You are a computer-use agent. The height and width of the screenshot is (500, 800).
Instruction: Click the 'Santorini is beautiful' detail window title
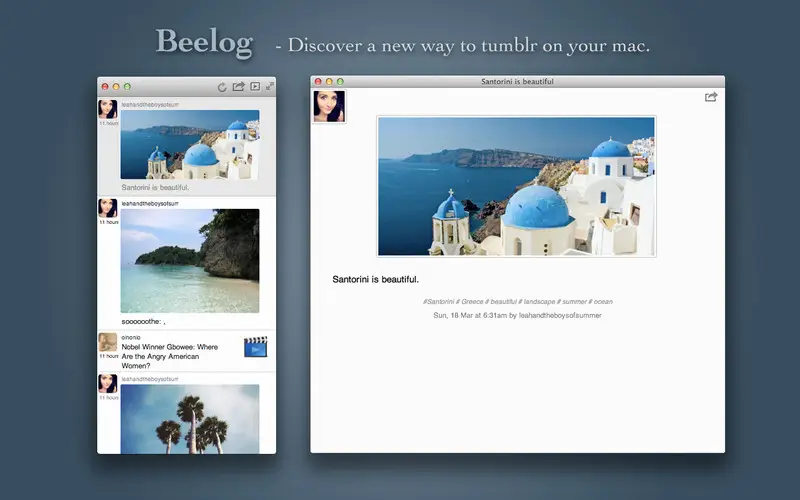tap(517, 81)
